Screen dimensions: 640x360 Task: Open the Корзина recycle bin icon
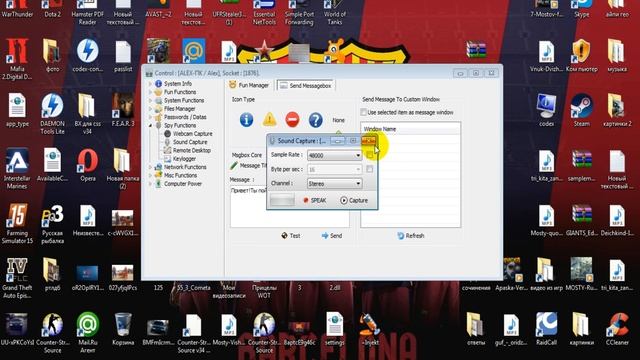point(123,329)
